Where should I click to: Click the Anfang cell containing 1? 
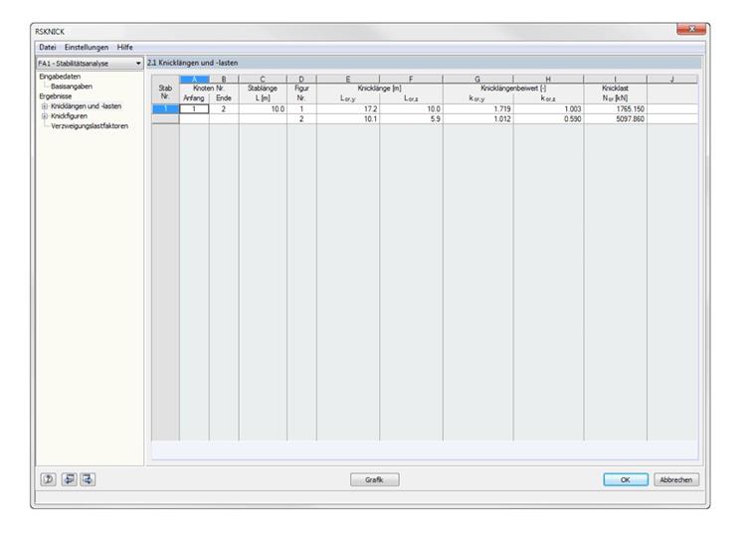194,109
